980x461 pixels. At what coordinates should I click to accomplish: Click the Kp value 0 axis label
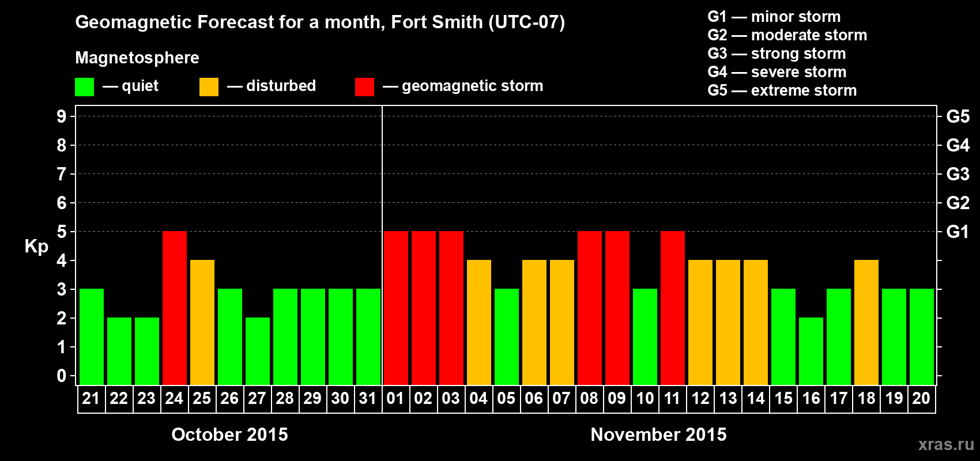tap(62, 376)
